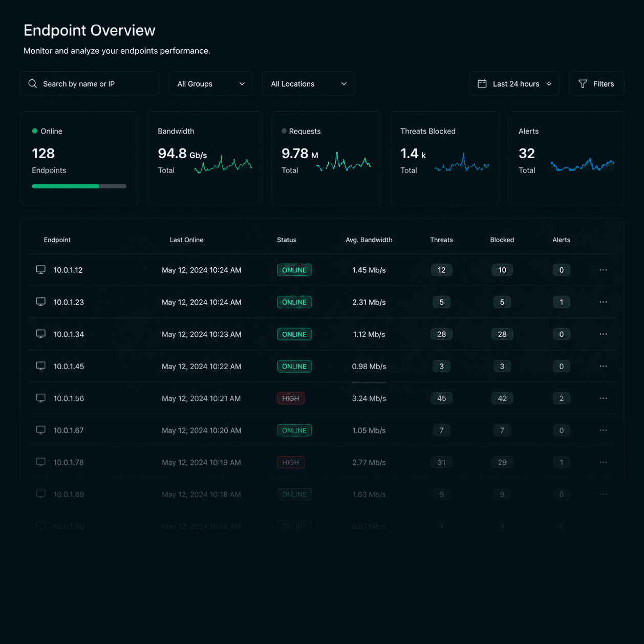Click the monitor icon for 10.0.1.45
Viewport: 644px width, 644px height.
click(41, 366)
